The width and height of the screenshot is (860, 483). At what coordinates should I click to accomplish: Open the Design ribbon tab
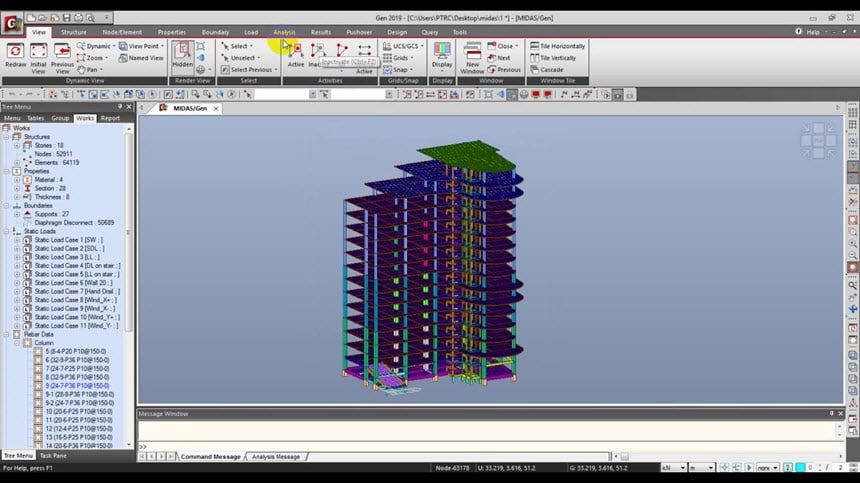tap(397, 32)
